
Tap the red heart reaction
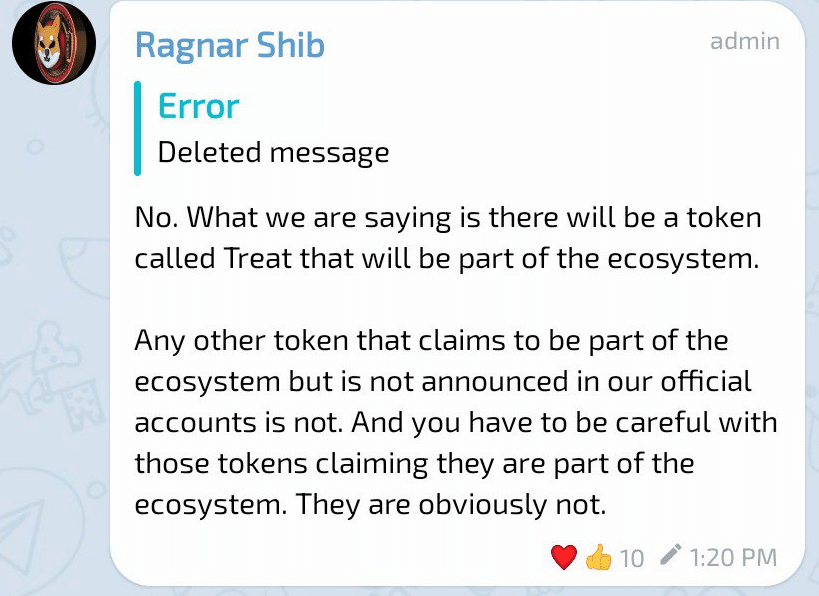coord(564,557)
